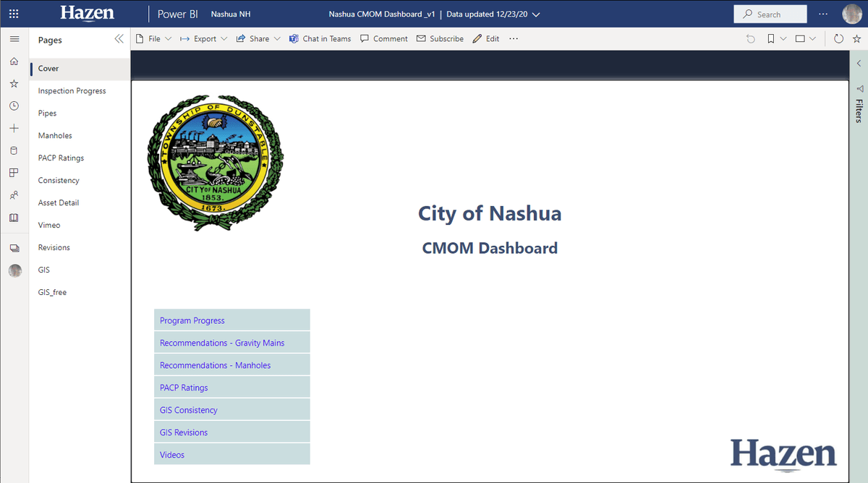Open Apps grid icon in left rail

point(14,173)
